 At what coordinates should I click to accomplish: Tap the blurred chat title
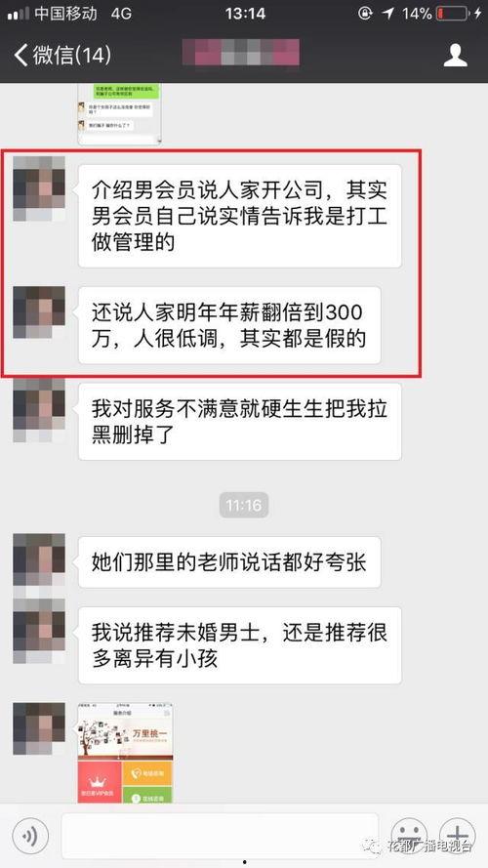point(241,53)
